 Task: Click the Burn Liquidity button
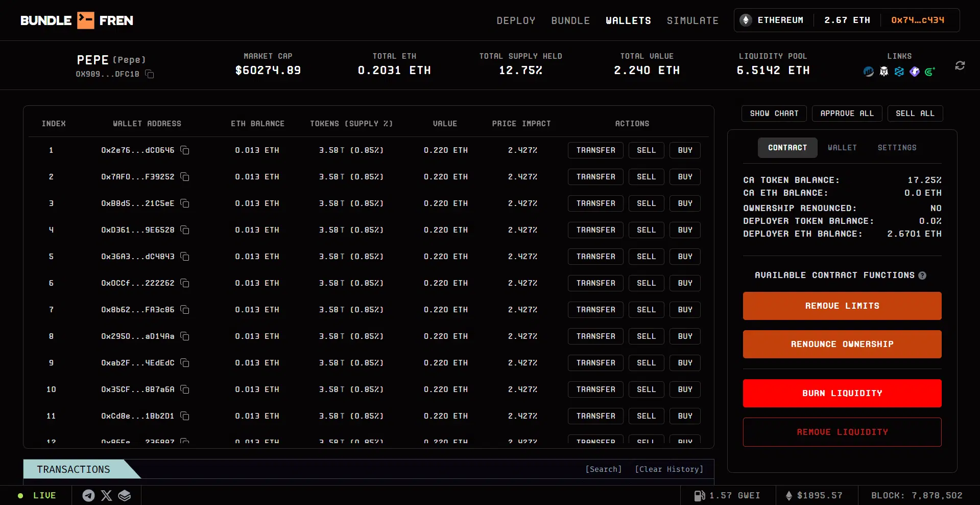click(842, 393)
